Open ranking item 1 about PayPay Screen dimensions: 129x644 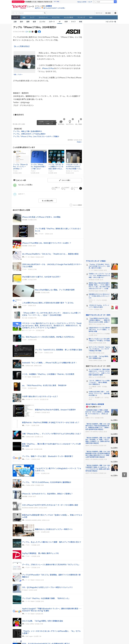pos(99,266)
